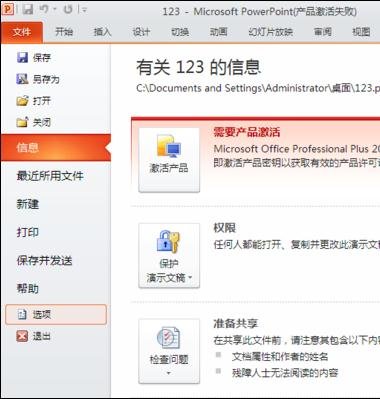Select 信息 in the backstage menu

coord(56,148)
